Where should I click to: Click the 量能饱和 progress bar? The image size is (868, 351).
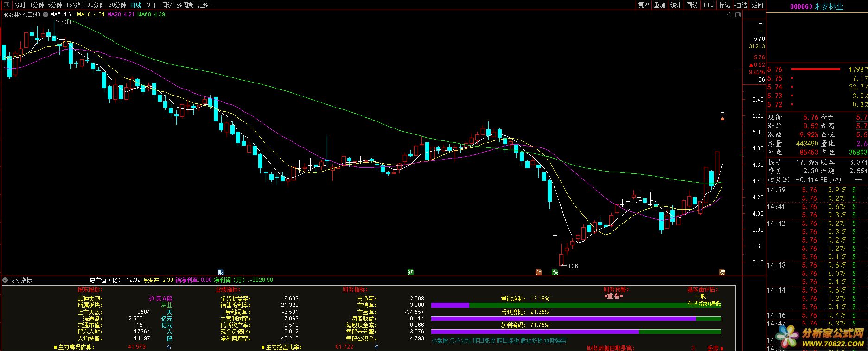pos(576,306)
